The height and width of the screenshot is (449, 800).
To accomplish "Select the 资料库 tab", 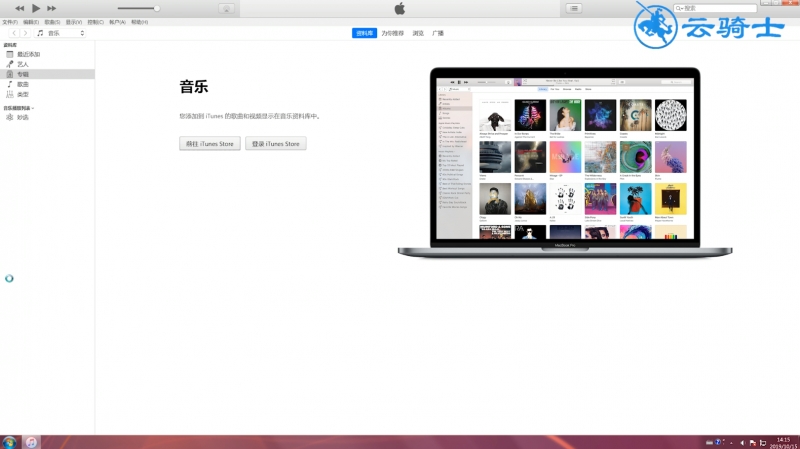I will coord(364,33).
